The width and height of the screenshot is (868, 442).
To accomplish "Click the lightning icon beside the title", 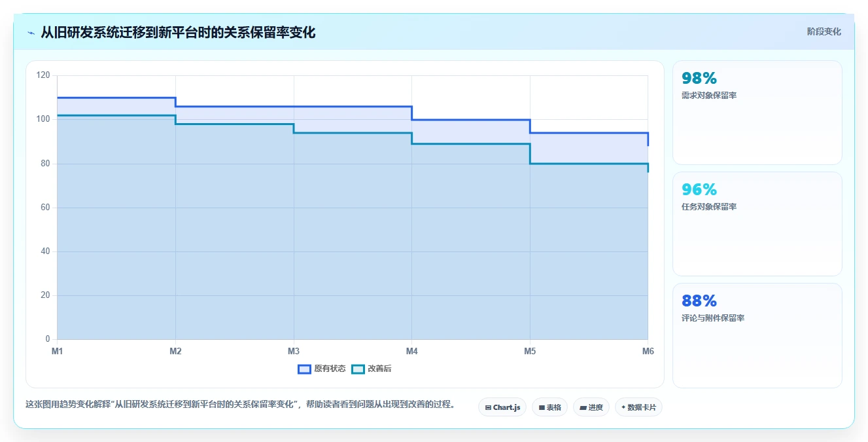I will [31, 32].
